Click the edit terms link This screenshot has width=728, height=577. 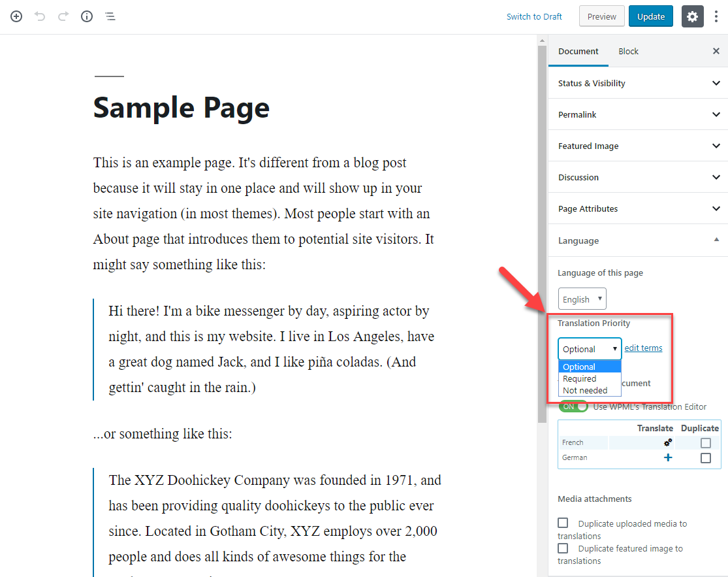click(643, 348)
